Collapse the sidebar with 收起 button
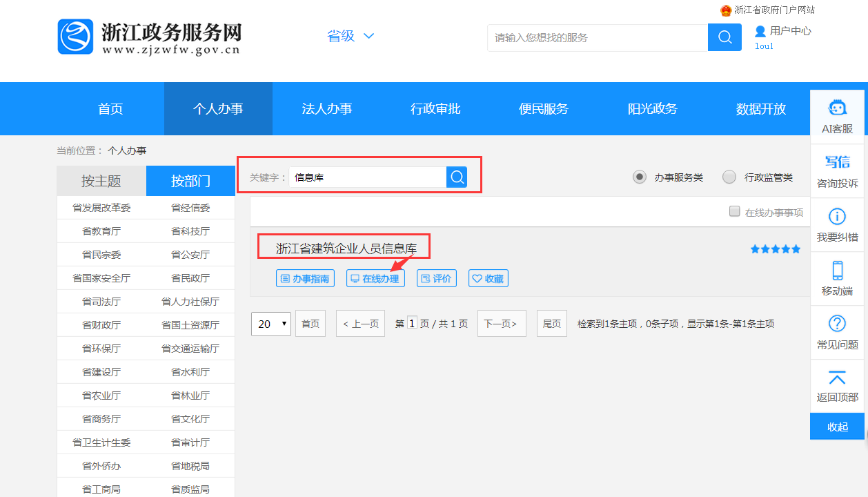 point(837,427)
